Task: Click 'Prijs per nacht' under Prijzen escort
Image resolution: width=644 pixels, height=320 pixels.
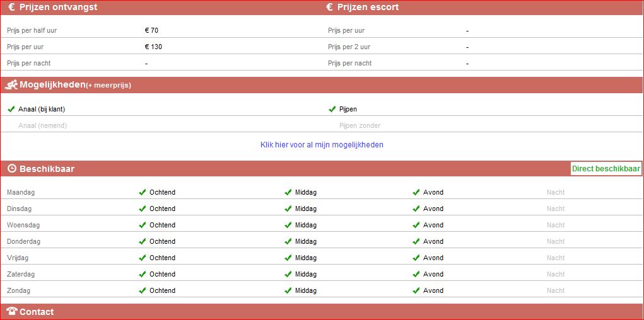Action: click(350, 63)
